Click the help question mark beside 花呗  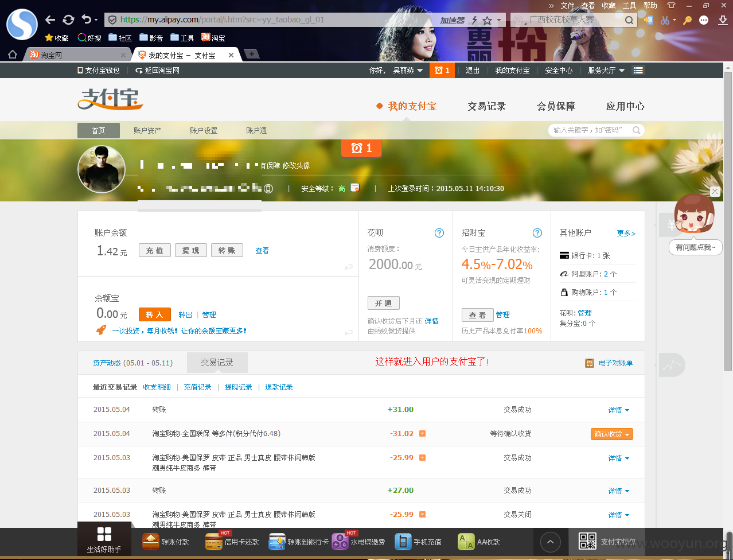pyautogui.click(x=439, y=232)
